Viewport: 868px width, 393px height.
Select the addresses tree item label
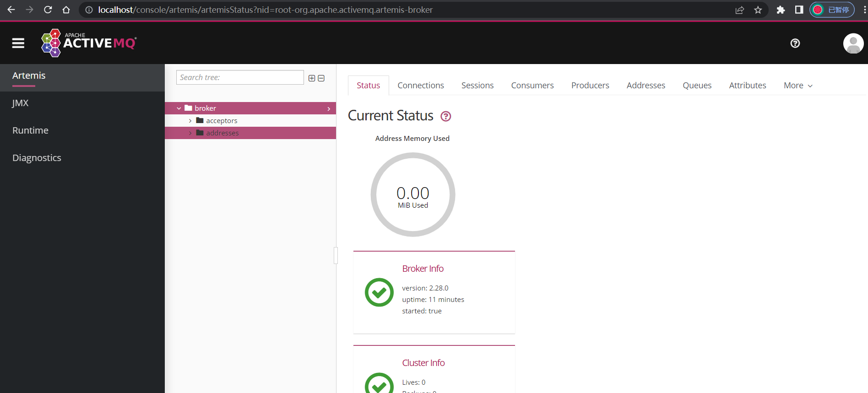click(x=222, y=133)
